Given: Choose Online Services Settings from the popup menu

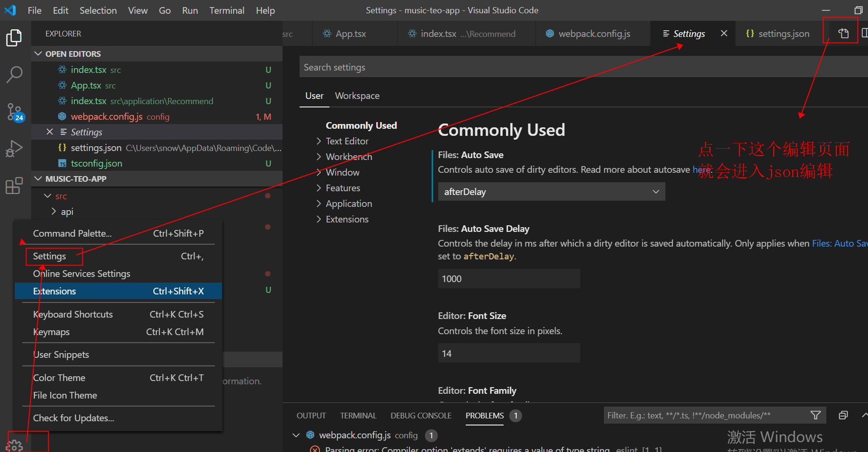Looking at the screenshot, I should click(x=118, y=274).
